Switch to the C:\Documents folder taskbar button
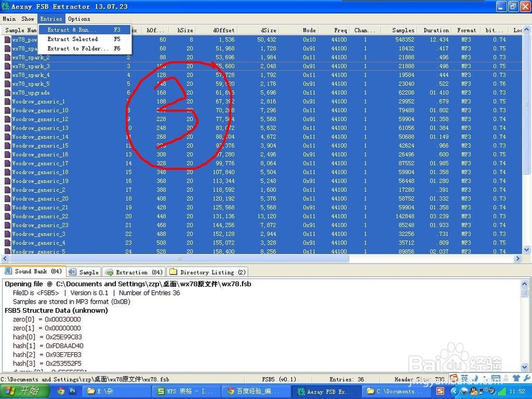The width and height of the screenshot is (532, 399). (395, 391)
